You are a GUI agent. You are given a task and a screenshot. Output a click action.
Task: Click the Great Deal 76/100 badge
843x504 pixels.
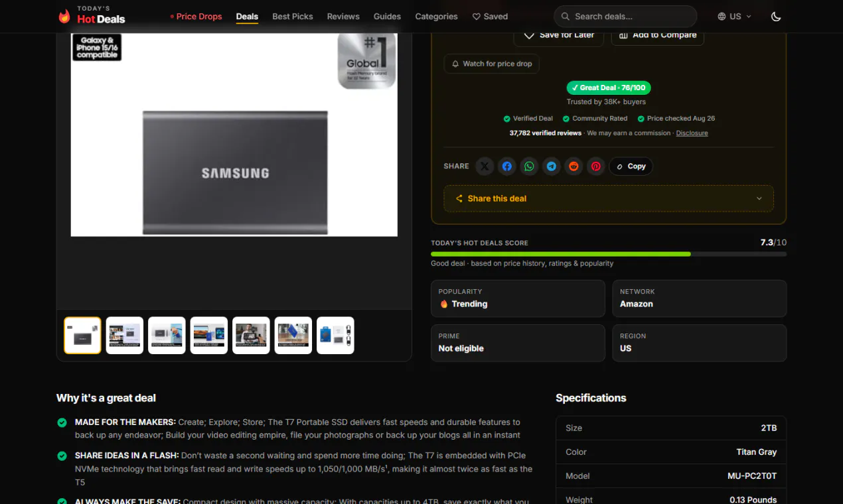[609, 88]
